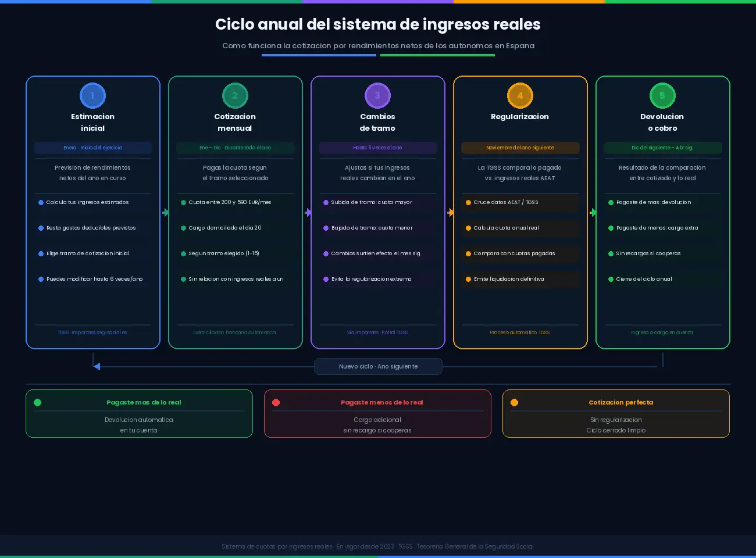Click the green step 2 circle
This screenshot has width=756, height=558.
coord(235,96)
